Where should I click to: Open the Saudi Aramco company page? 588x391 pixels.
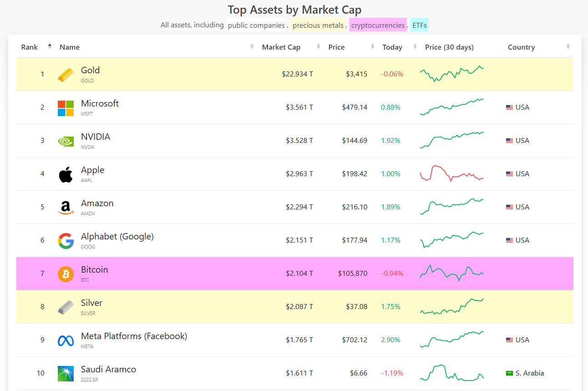(108, 370)
